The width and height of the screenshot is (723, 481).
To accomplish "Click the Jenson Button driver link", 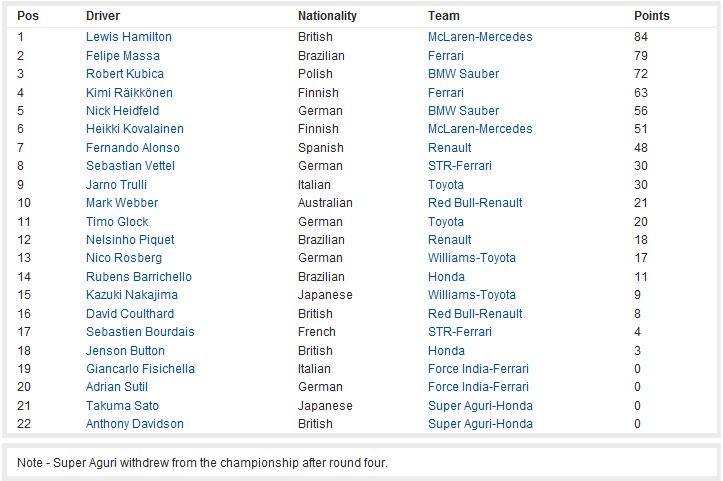I will click(x=125, y=350).
